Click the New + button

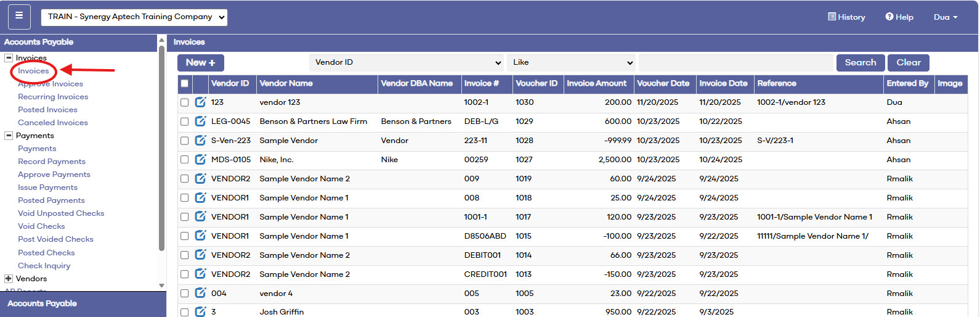pos(201,62)
